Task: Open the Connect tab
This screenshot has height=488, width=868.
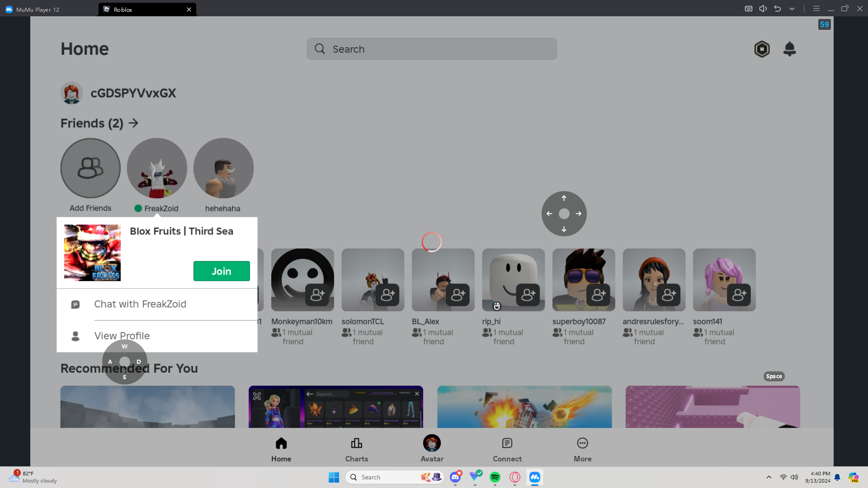Action: click(507, 449)
